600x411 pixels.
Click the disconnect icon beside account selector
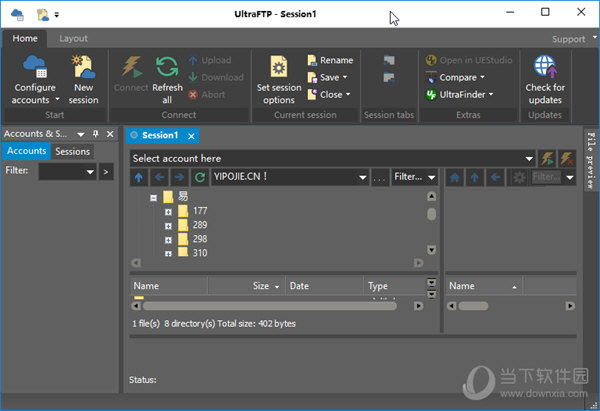pyautogui.click(x=567, y=158)
